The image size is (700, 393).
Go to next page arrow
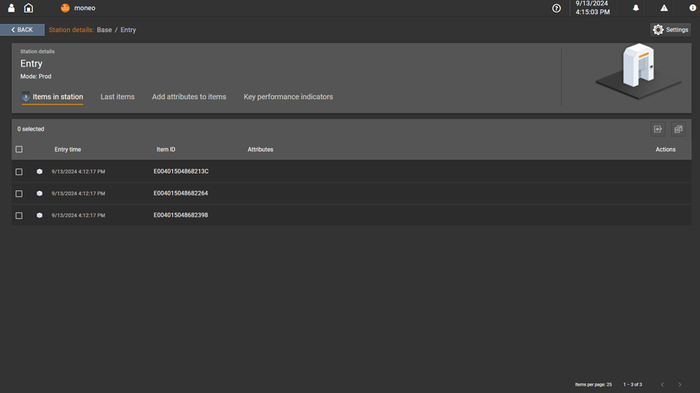point(679,385)
